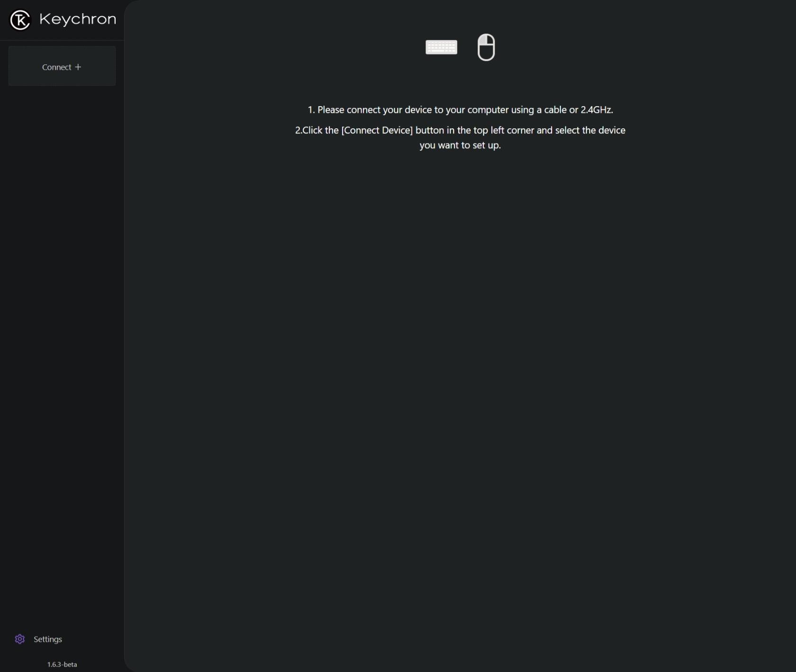796x672 pixels.
Task: Select the mouse device icon
Action: pos(486,47)
